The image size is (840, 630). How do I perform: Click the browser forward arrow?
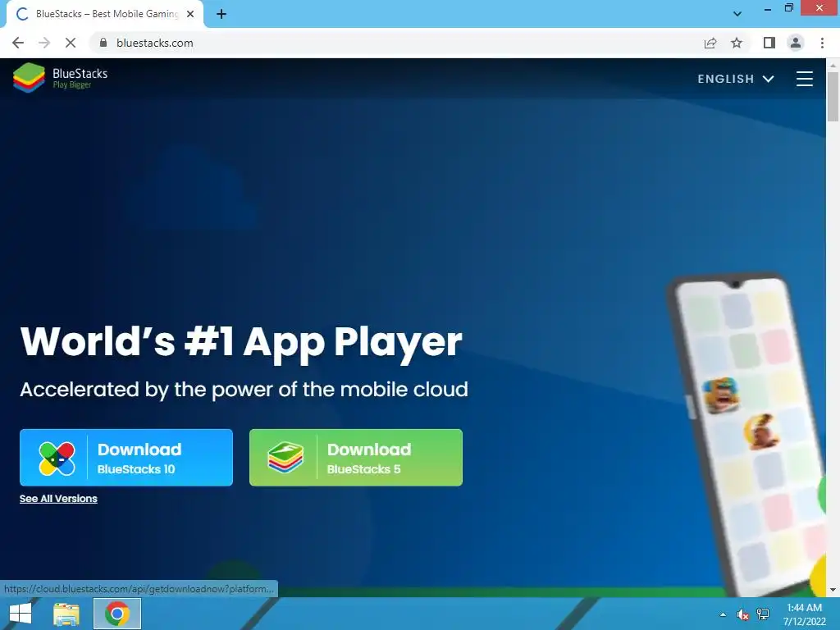44,43
